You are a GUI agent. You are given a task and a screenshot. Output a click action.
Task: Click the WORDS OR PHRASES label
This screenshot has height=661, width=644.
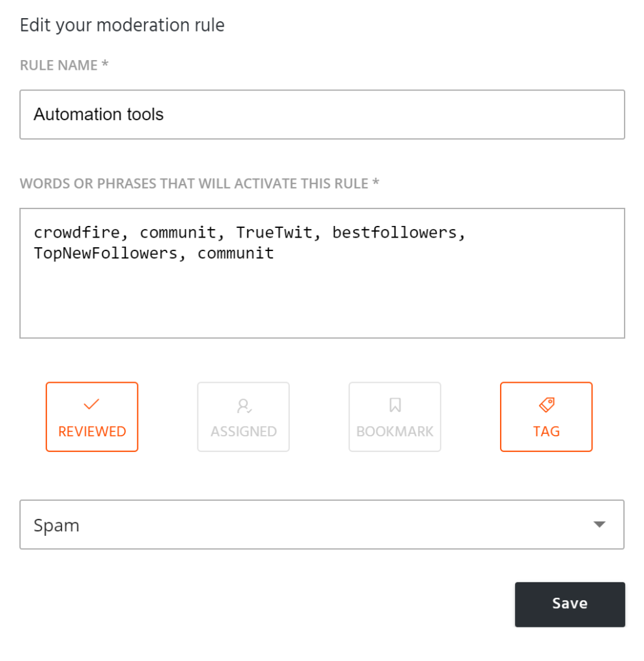[199, 183]
